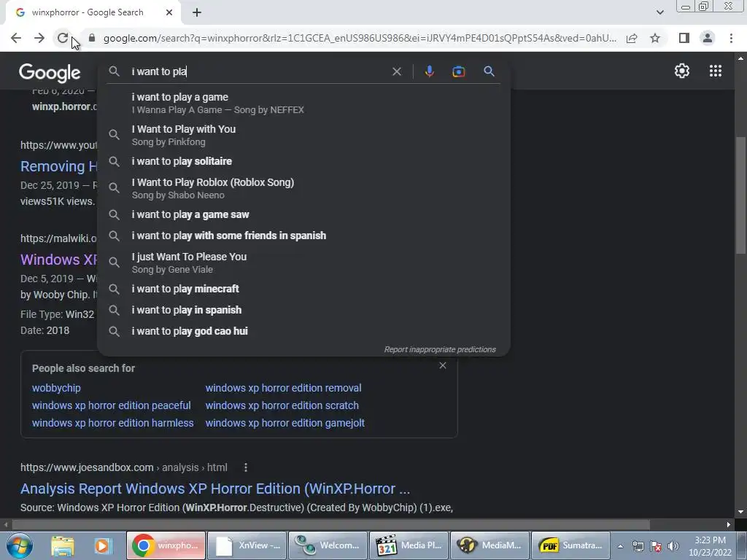This screenshot has width=747, height=560.
Task: Open "windows xp horror edition gamejolt"
Action: (285, 423)
